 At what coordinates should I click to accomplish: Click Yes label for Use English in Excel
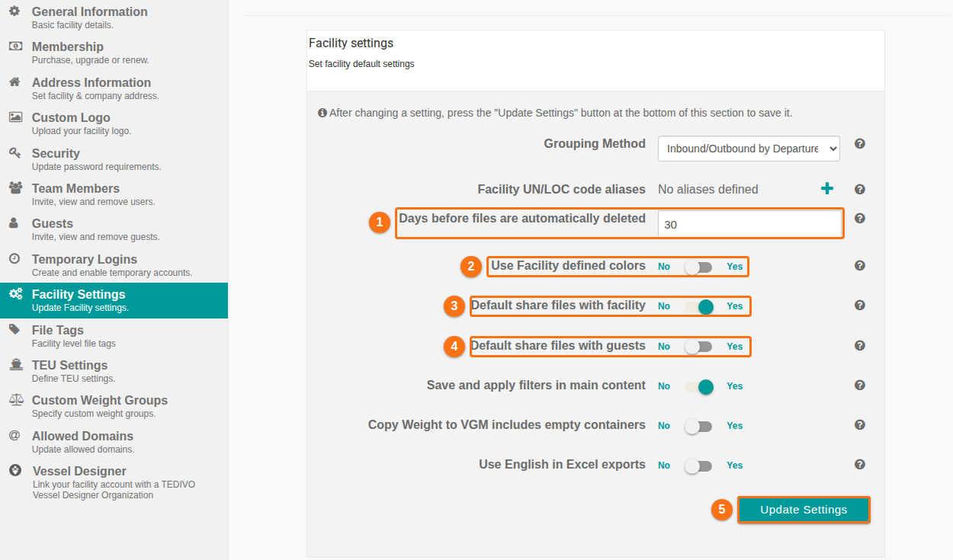(x=735, y=466)
